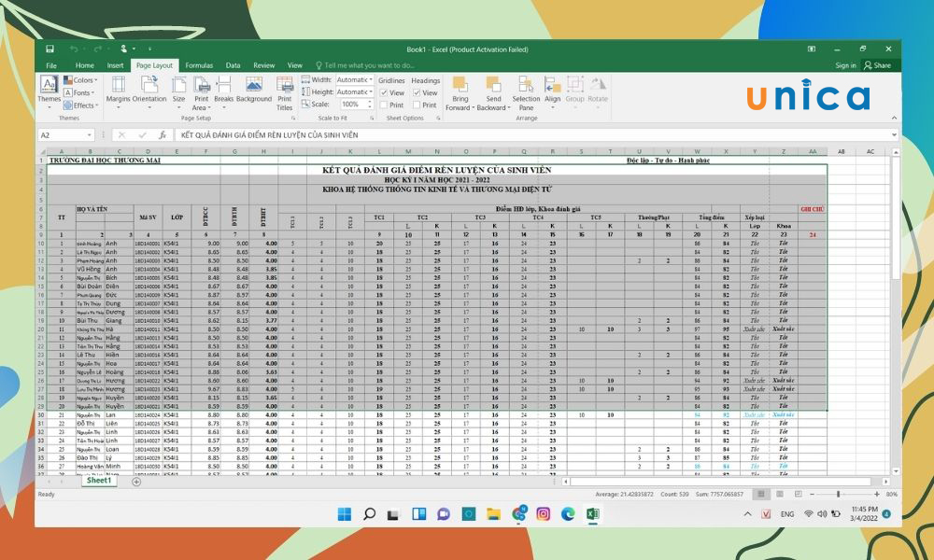The width and height of the screenshot is (934, 560).
Task: Expand the Name Box dropdown arrow
Action: (90, 135)
